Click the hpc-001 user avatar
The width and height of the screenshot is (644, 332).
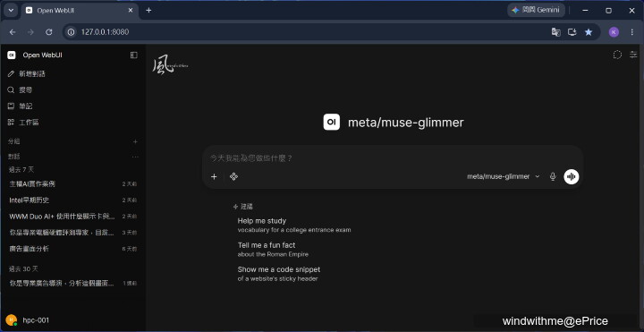click(x=12, y=320)
